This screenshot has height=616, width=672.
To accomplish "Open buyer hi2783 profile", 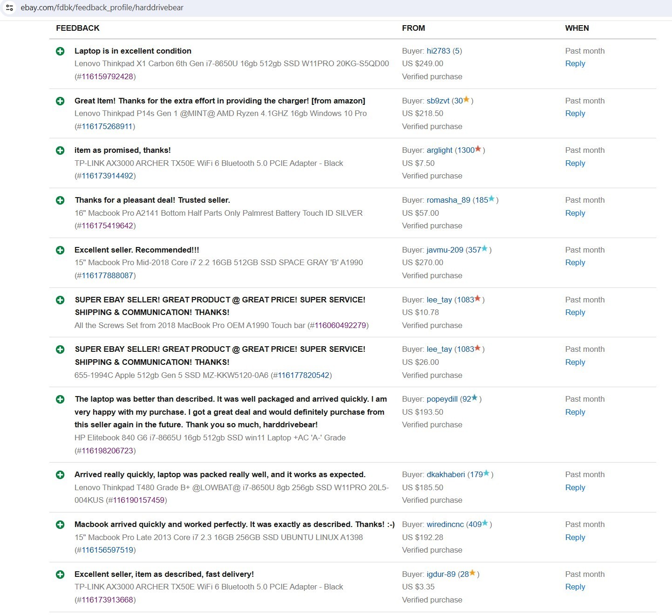I will click(x=438, y=51).
